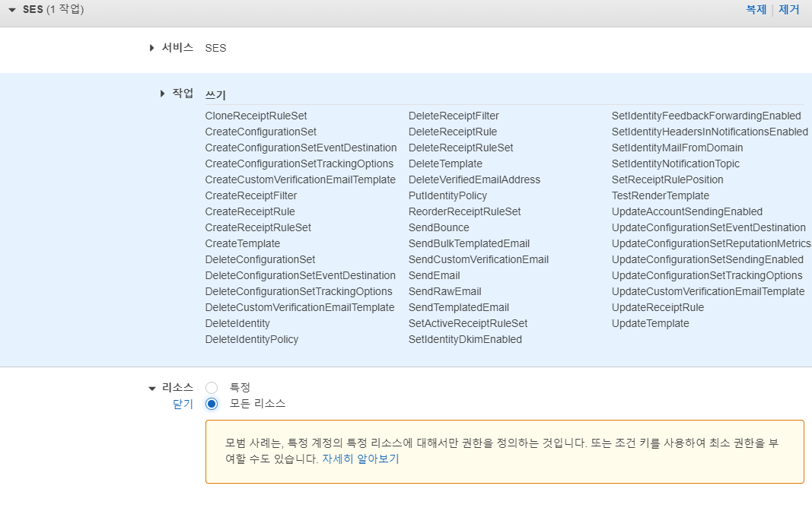812x508 pixels.
Task: Collapse the SES (1 작업) section arrow
Action: (x=12, y=10)
